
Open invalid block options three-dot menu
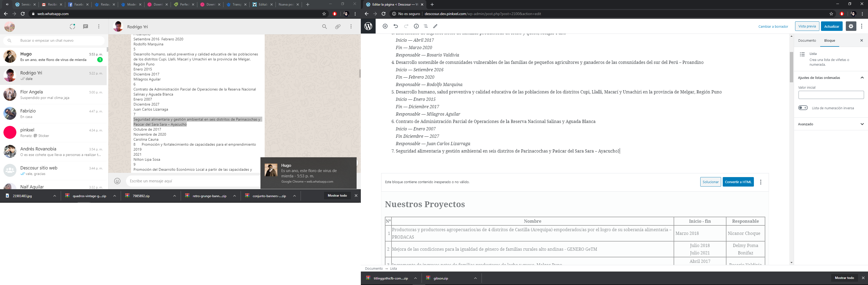pos(760,182)
